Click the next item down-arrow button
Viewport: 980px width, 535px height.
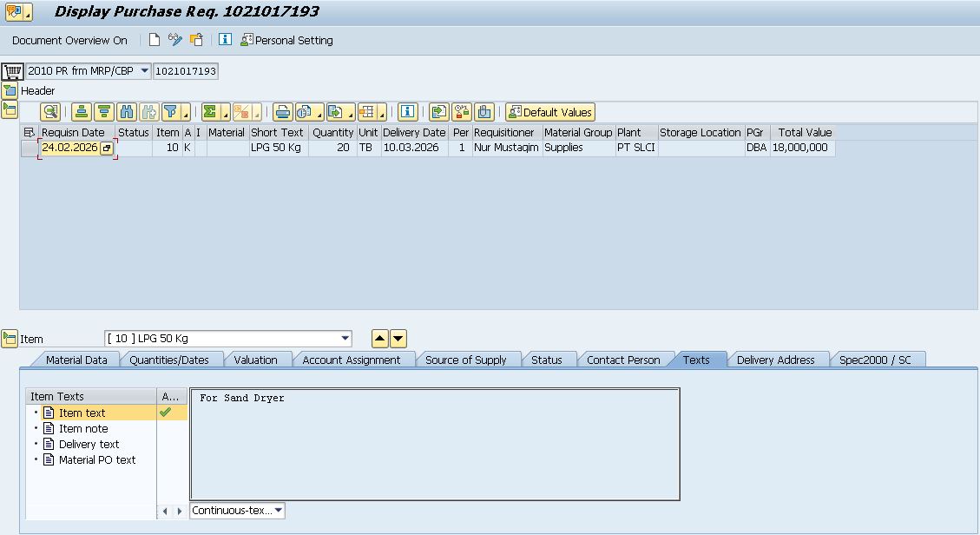click(398, 339)
